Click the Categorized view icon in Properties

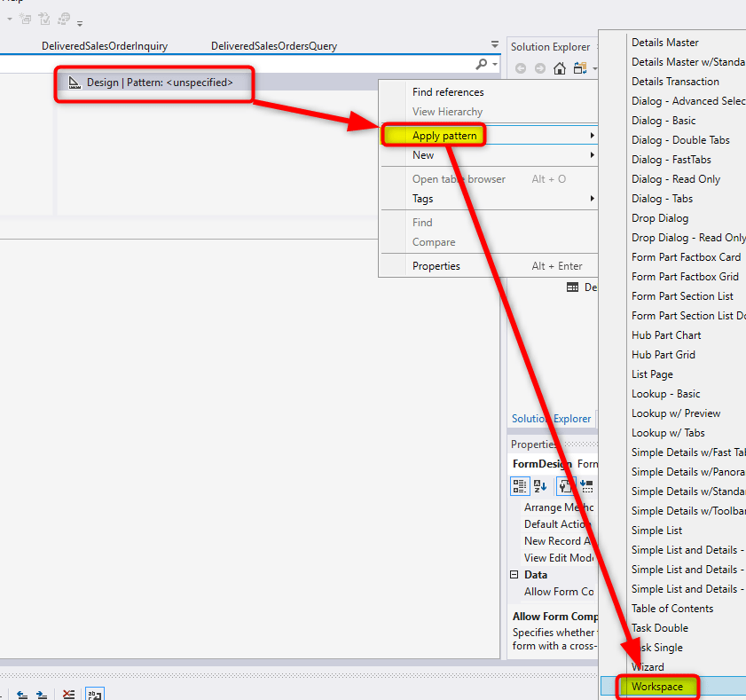pyautogui.click(x=520, y=485)
